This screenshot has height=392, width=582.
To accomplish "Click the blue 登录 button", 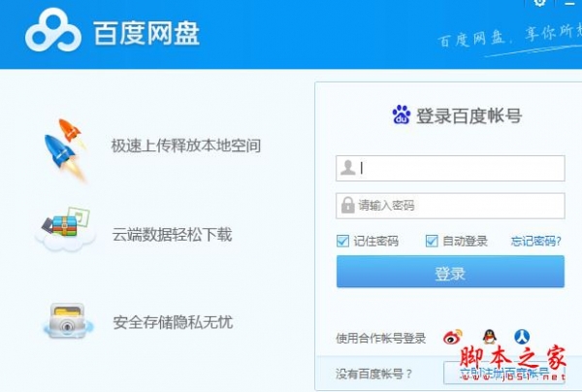I will click(x=450, y=272).
